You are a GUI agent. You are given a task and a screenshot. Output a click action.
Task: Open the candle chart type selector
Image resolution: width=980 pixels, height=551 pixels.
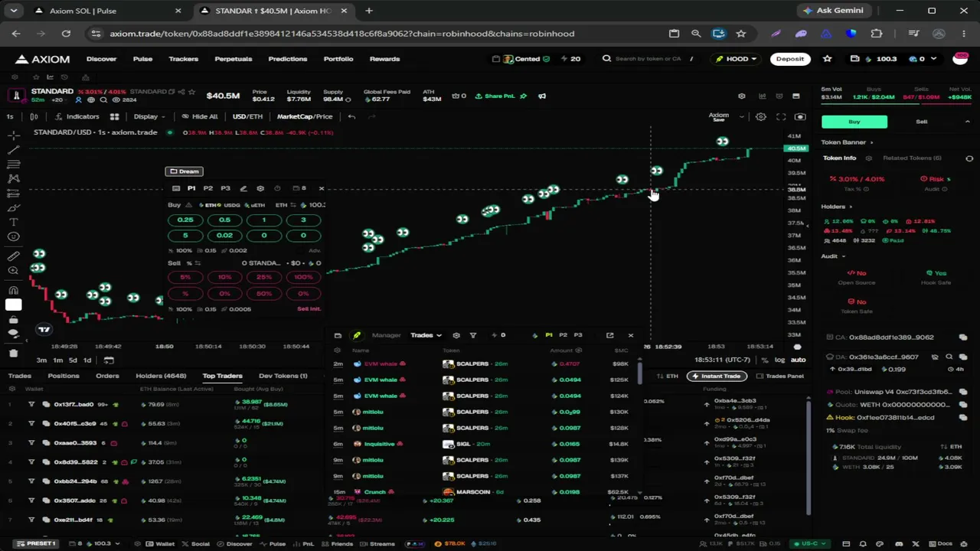(x=34, y=116)
